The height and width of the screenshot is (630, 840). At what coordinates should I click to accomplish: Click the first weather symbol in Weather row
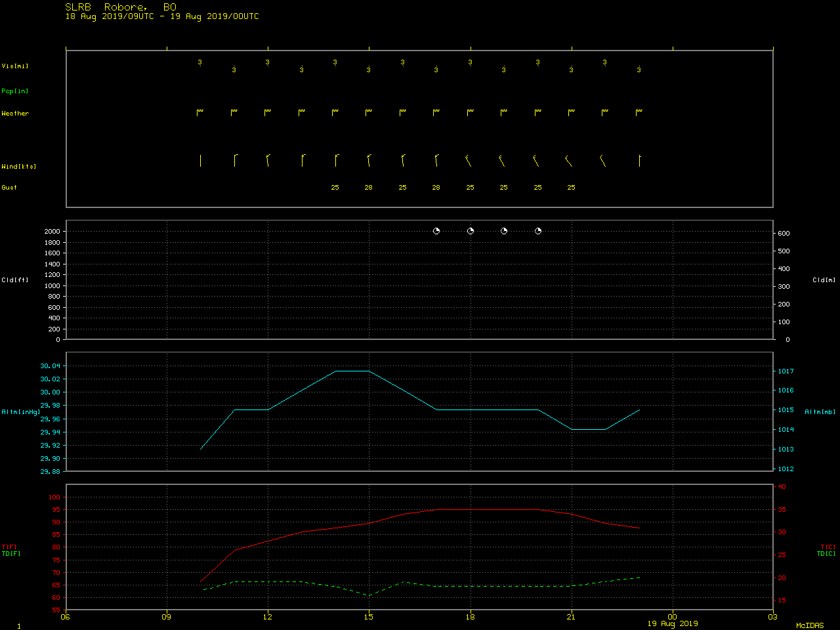tap(200, 113)
